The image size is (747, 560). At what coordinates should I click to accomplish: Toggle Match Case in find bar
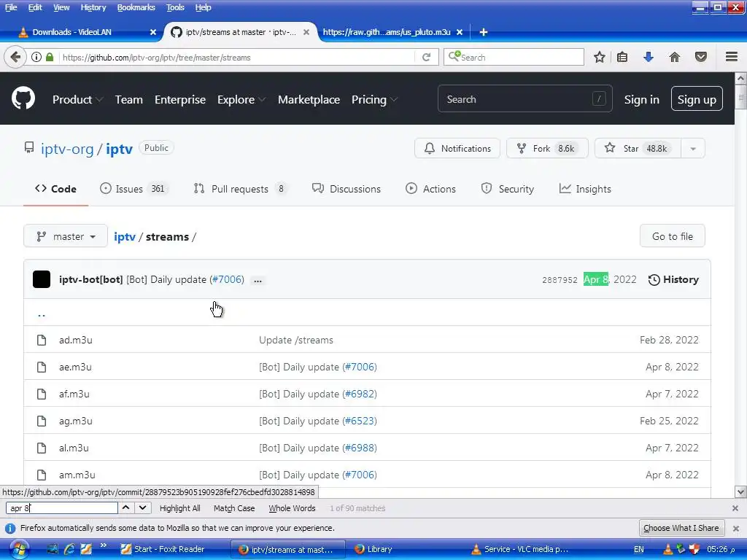tap(234, 508)
